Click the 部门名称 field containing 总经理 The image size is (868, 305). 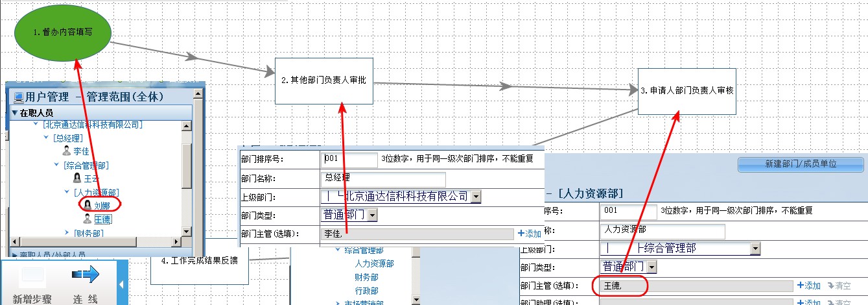click(383, 178)
